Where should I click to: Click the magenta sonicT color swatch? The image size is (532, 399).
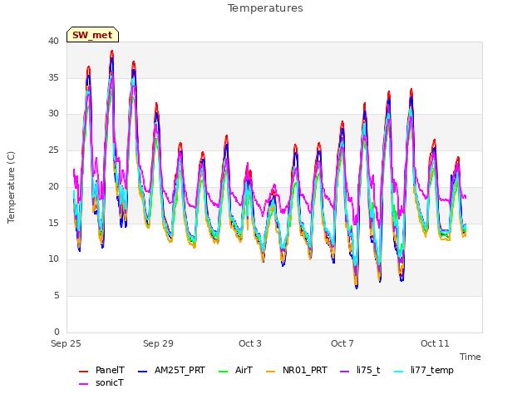(x=83, y=384)
